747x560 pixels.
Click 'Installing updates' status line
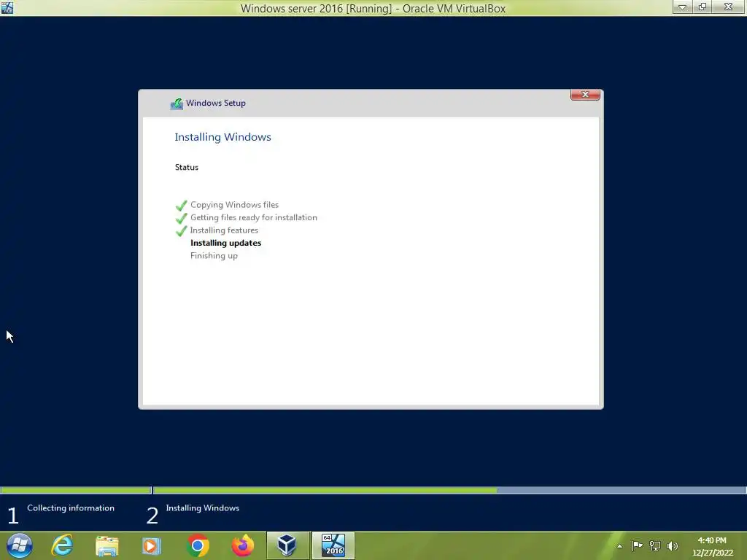226,243
